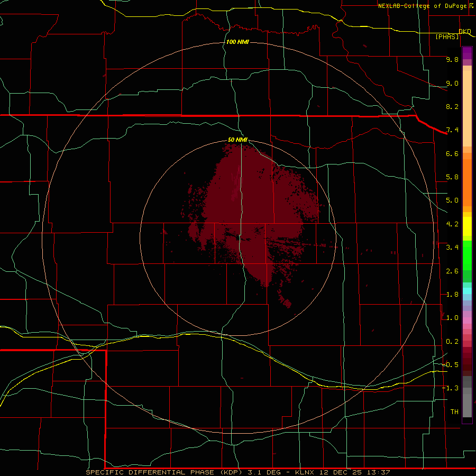Viewport: 476px width, 476px height.
Task: Click the NEXLAB-College of DuPage label
Action: tap(423, 6)
